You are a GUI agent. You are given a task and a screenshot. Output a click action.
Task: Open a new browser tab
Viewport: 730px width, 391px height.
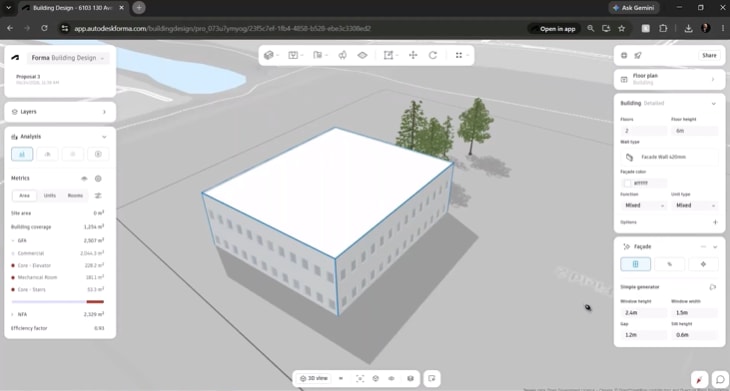139,7
